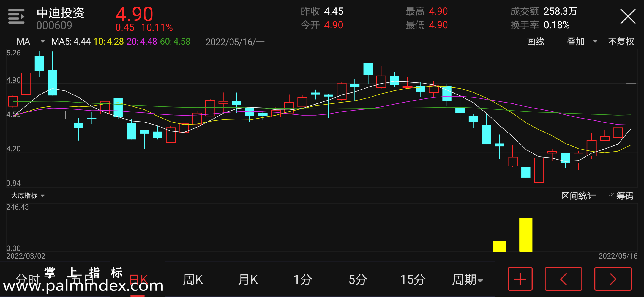Click the short yellow indicator bar
644x297 pixels.
click(499, 246)
